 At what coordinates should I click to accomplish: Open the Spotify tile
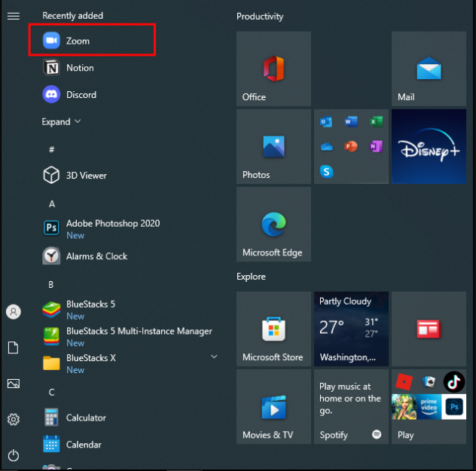click(351, 407)
